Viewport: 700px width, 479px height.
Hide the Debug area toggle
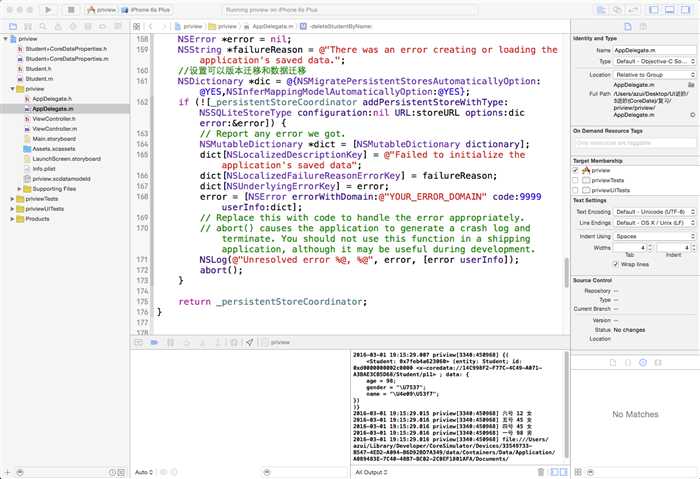tap(670, 10)
